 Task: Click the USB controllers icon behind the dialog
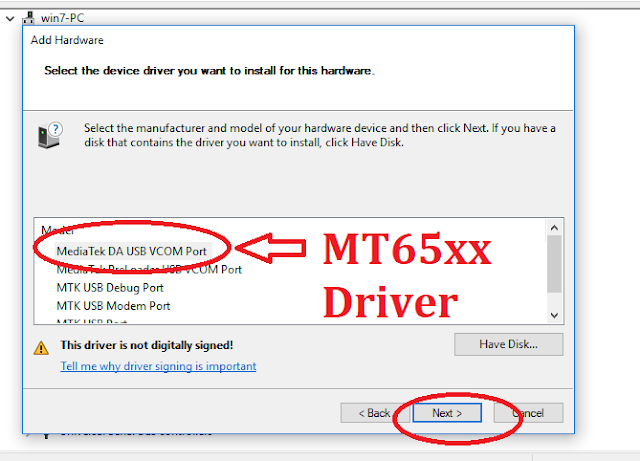pos(46,435)
